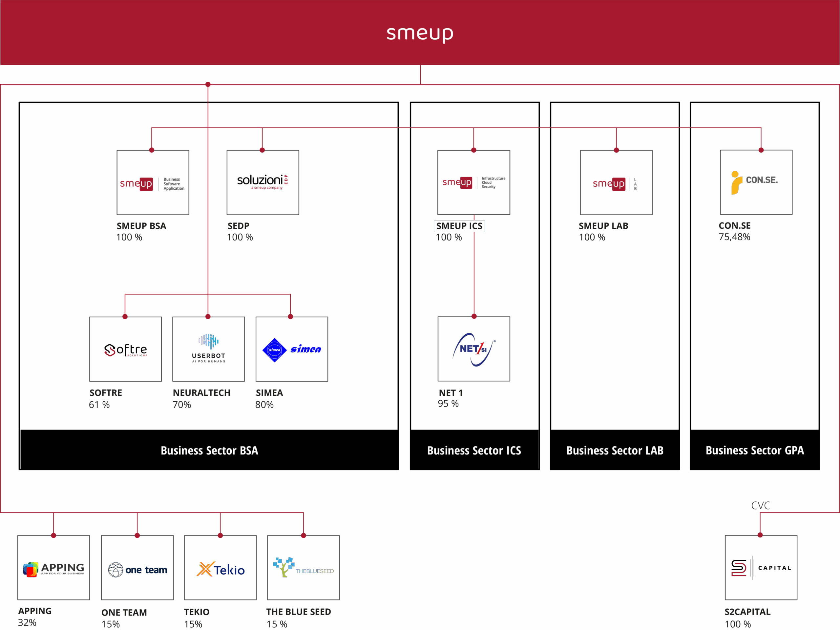840x630 pixels.
Task: Open the Apping logo tile
Action: click(53, 568)
